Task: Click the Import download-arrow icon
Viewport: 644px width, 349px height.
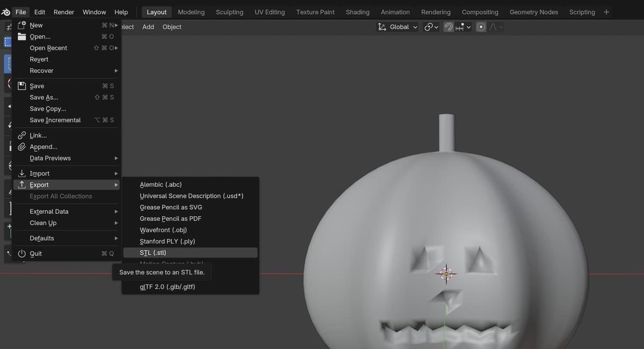Action: [22, 173]
